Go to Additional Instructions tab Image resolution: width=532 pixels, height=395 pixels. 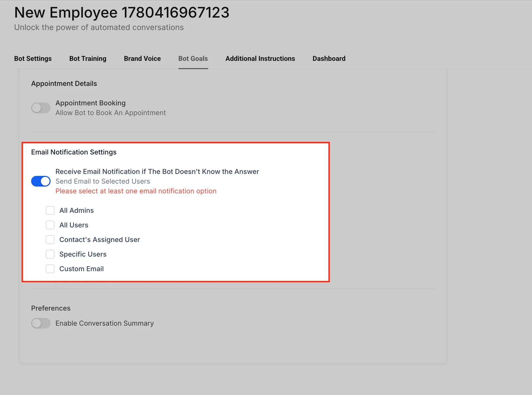coord(260,59)
